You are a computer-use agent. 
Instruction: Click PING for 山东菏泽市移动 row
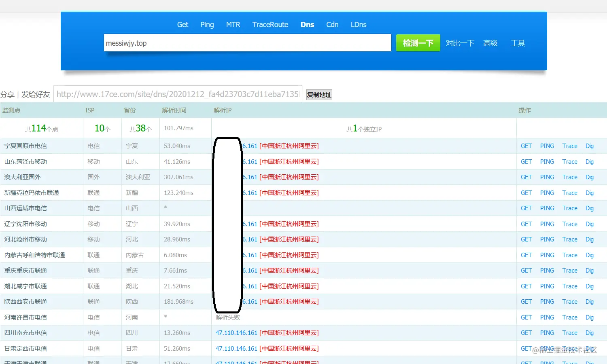tap(547, 162)
